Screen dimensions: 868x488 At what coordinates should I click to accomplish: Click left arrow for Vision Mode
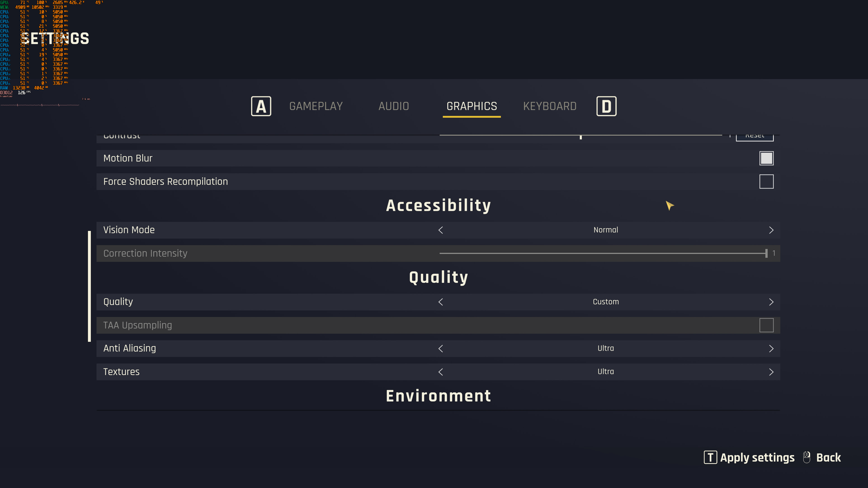pyautogui.click(x=440, y=230)
